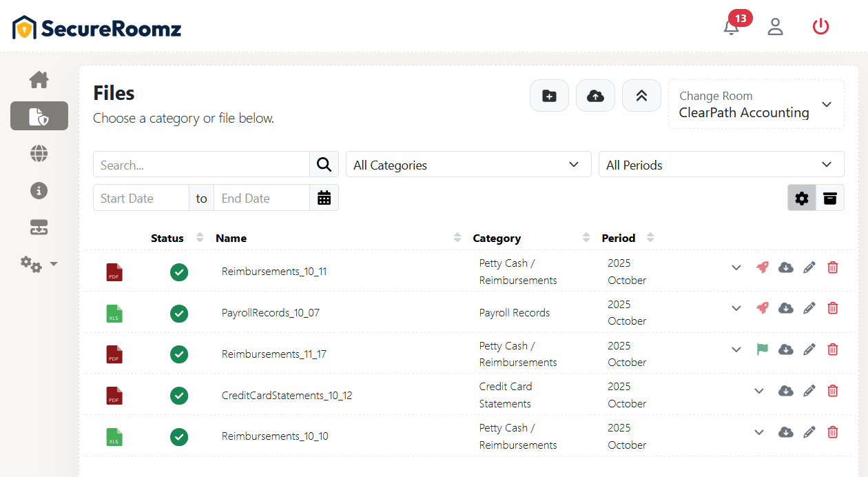868x477 pixels.
Task: Open the Reimbursements_10_11 file name link
Action: click(274, 272)
